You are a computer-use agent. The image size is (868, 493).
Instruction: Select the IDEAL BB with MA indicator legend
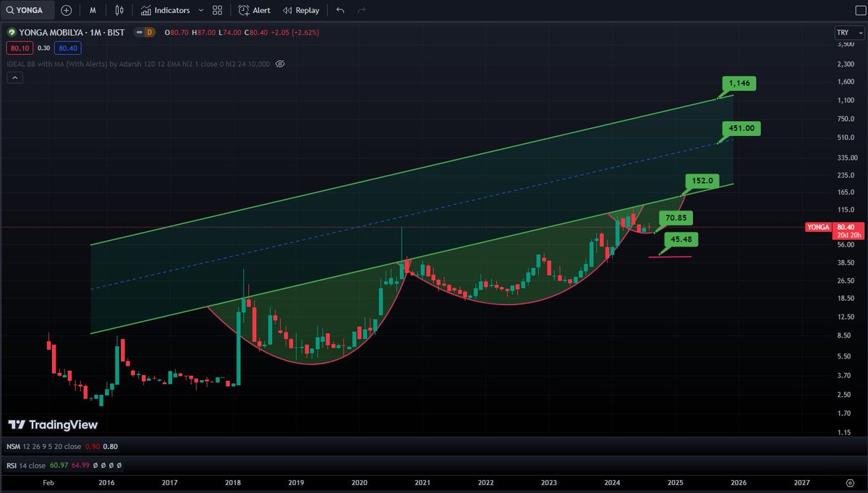[x=139, y=64]
